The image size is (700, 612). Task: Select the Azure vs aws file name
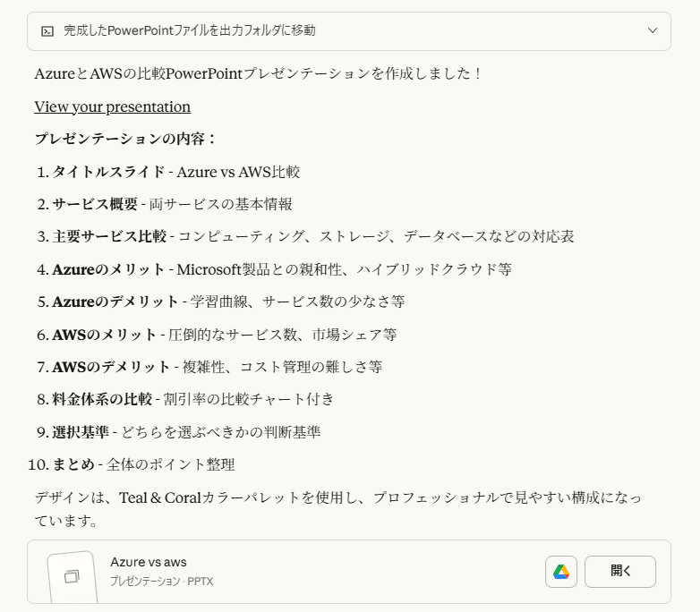click(x=149, y=562)
